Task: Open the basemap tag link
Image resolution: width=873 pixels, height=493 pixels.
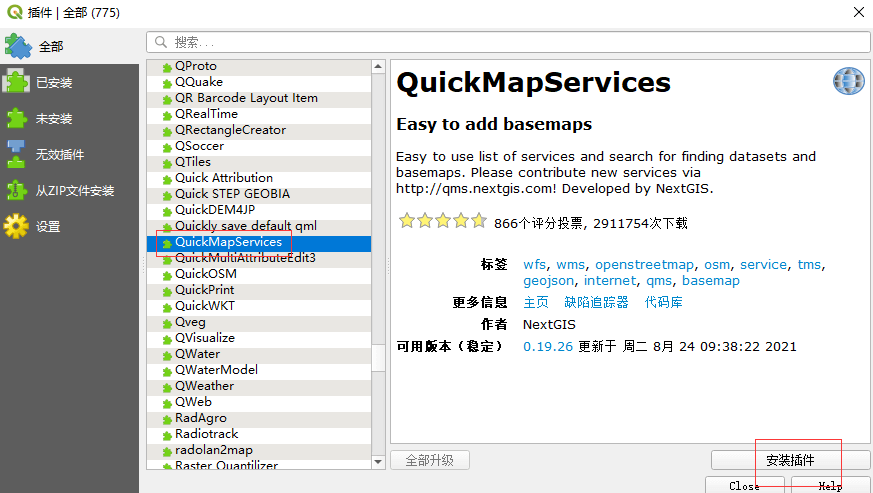Action: click(710, 281)
